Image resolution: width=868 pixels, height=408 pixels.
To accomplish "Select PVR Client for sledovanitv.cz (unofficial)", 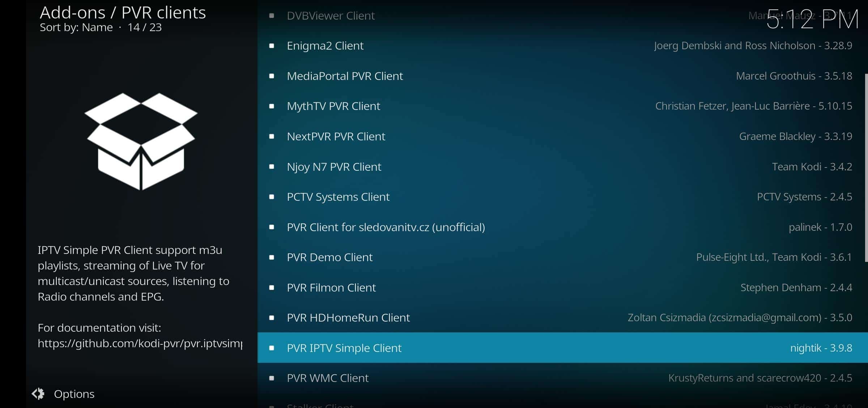I will pyautogui.click(x=562, y=227).
